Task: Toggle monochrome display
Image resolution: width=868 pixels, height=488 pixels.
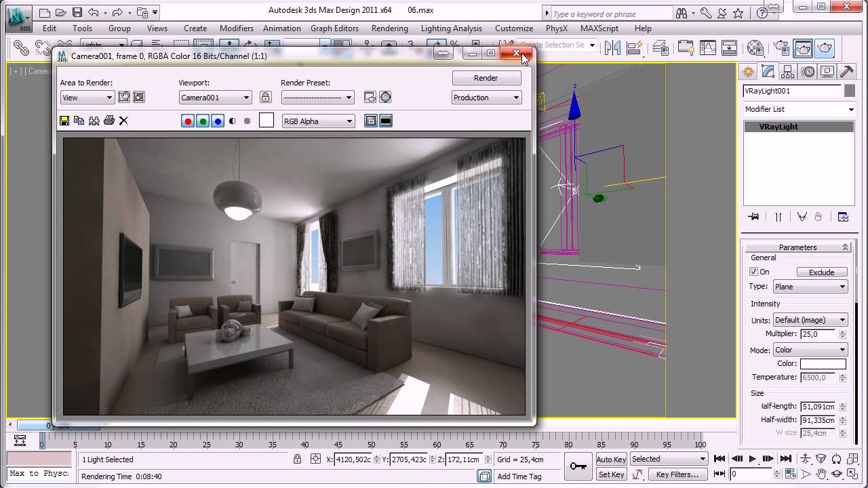Action: pyautogui.click(x=248, y=121)
